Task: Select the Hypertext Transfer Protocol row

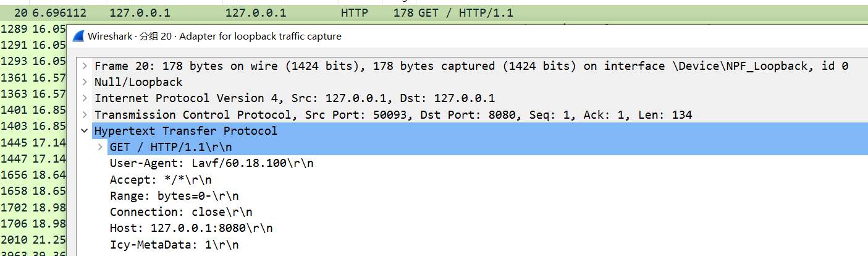Action: [x=472, y=131]
